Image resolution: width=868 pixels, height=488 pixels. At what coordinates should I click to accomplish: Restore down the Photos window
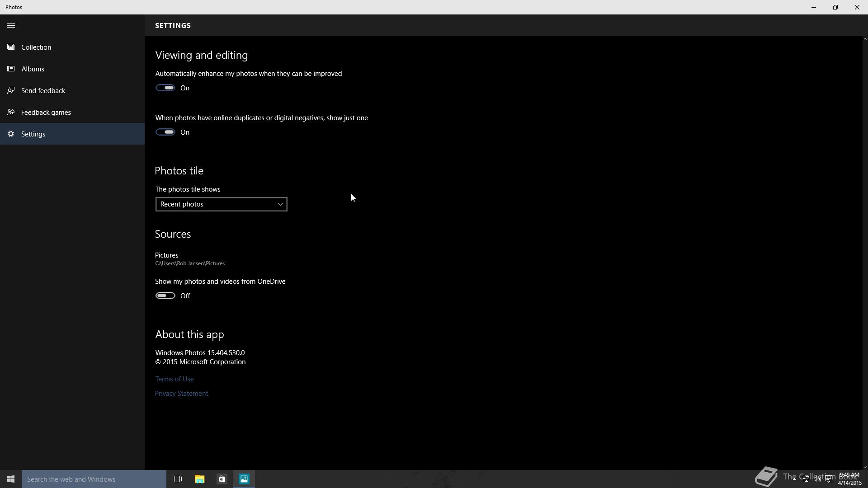pyautogui.click(x=835, y=7)
